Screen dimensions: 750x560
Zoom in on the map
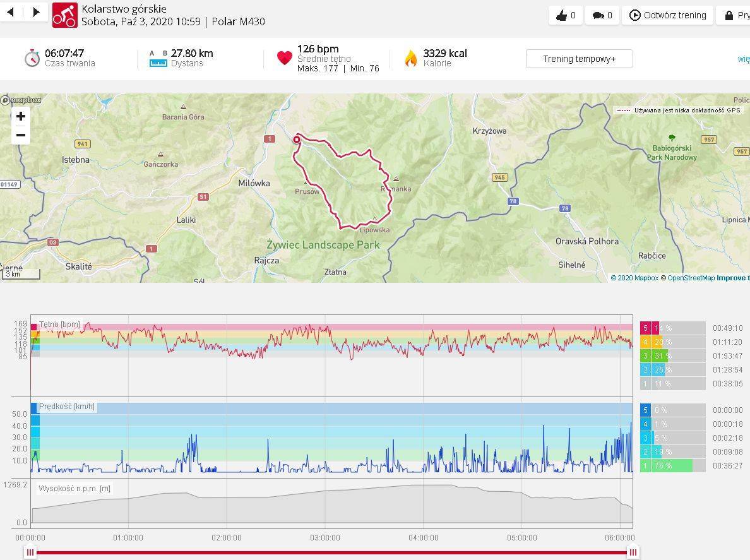tap(21, 116)
